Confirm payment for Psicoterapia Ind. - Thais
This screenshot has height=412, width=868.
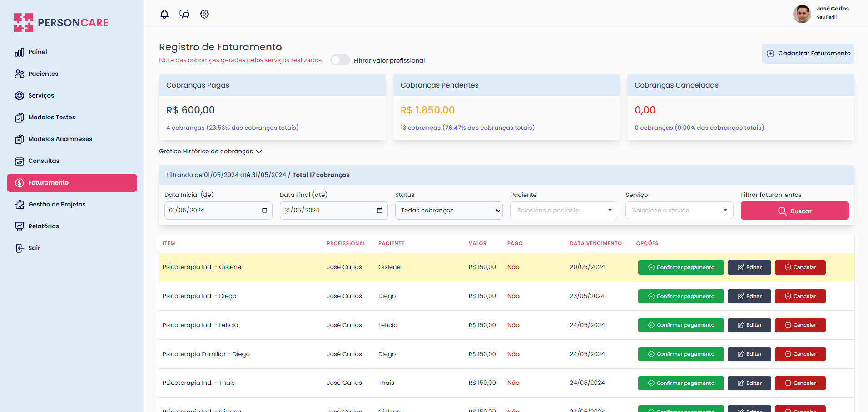point(681,383)
